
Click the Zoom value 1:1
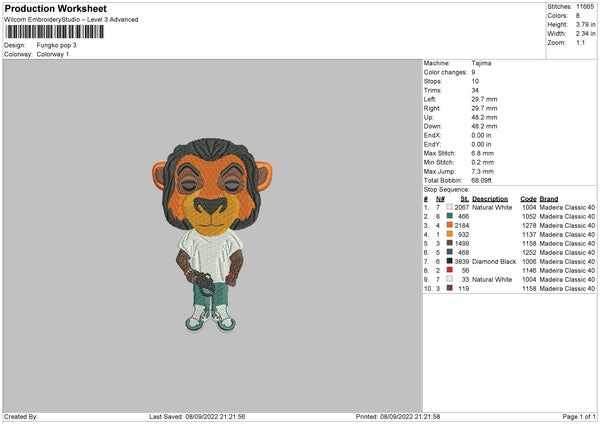[580, 42]
